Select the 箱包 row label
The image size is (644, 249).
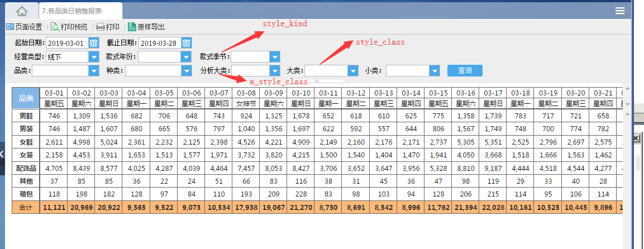click(26, 194)
